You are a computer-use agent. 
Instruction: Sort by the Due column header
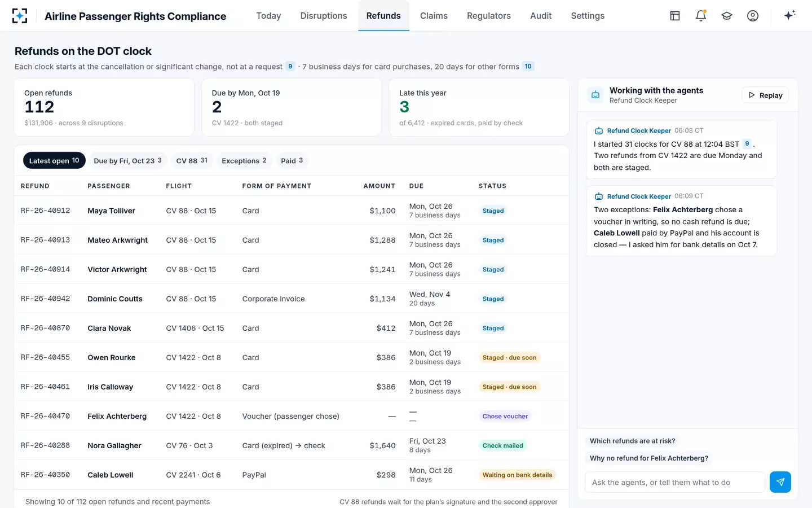[x=416, y=186]
